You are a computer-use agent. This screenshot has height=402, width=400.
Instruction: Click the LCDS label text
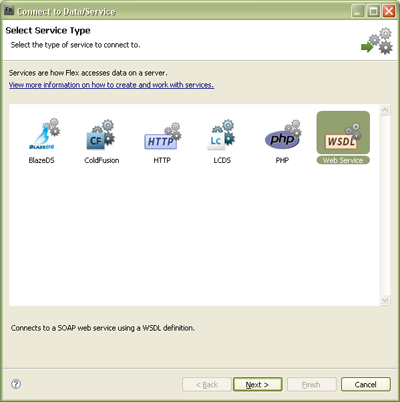222,160
